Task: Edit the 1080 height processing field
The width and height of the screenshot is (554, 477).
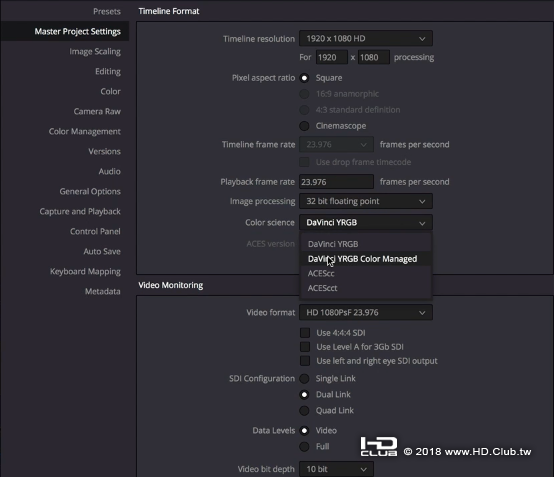Action: tap(374, 57)
